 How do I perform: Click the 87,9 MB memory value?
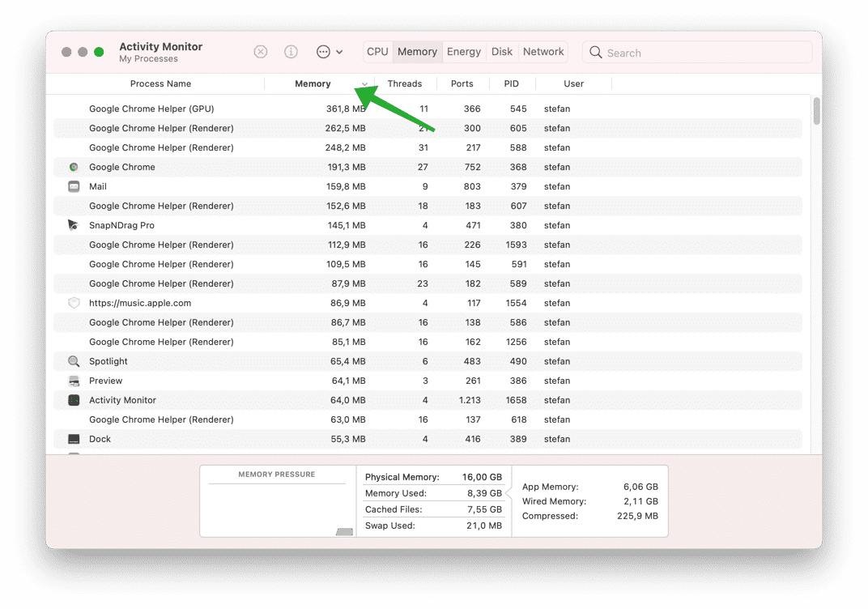point(349,283)
